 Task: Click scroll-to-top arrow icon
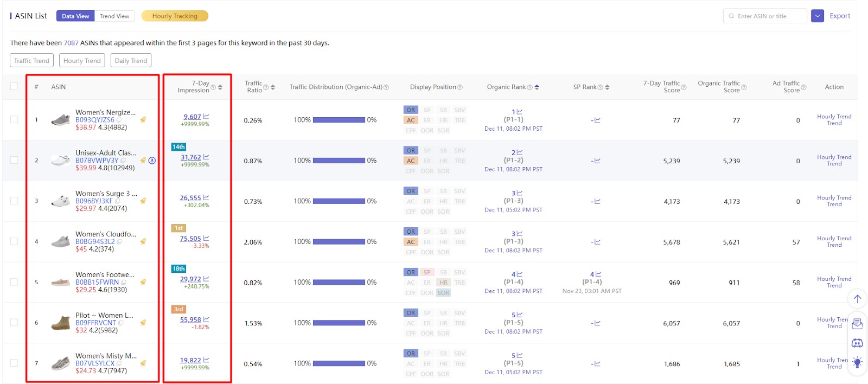pos(857,298)
